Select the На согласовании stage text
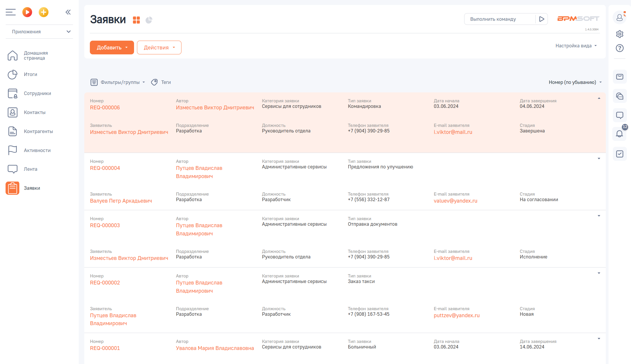Image resolution: width=631 pixels, height=364 pixels. [539, 200]
